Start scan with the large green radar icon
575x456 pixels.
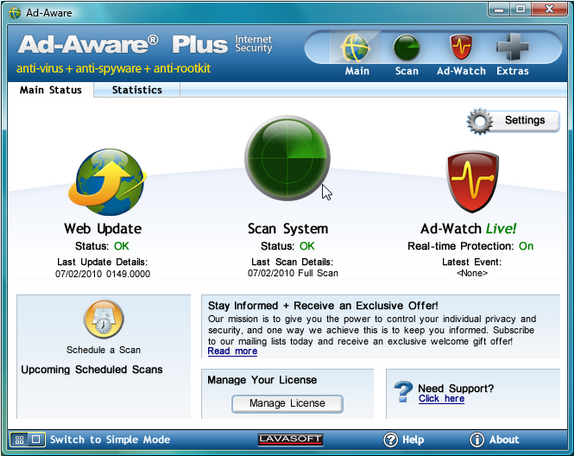coord(288,158)
